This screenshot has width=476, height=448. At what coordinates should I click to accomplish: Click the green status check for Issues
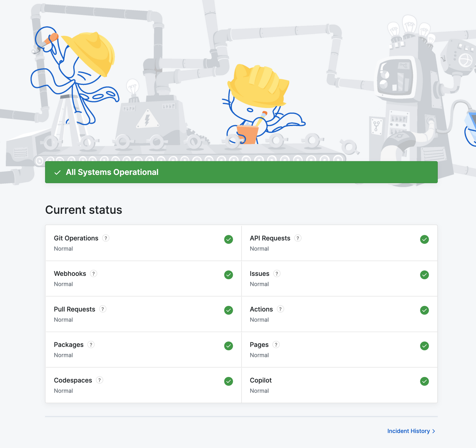424,275
